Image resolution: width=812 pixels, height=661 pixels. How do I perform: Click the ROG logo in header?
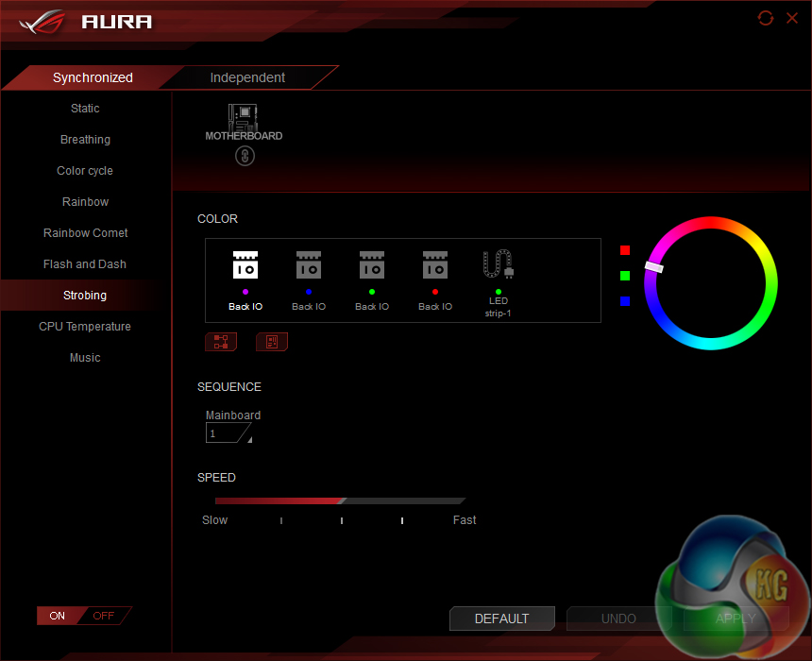[42, 23]
